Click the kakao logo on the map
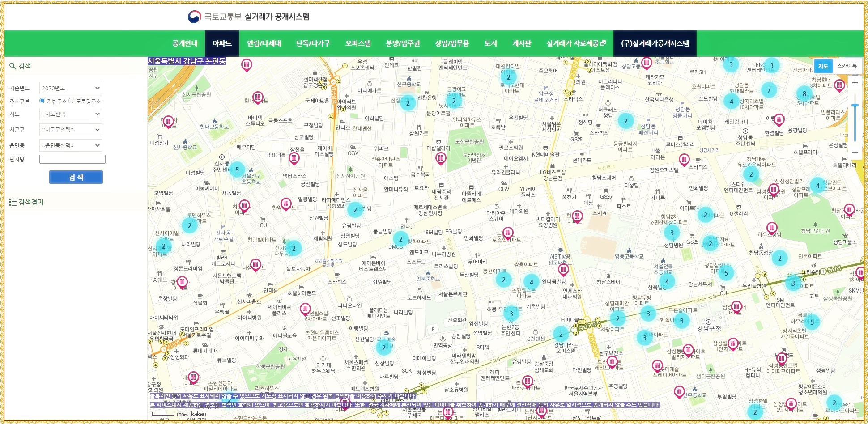Image resolution: width=868 pixels, height=424 pixels. 198,414
